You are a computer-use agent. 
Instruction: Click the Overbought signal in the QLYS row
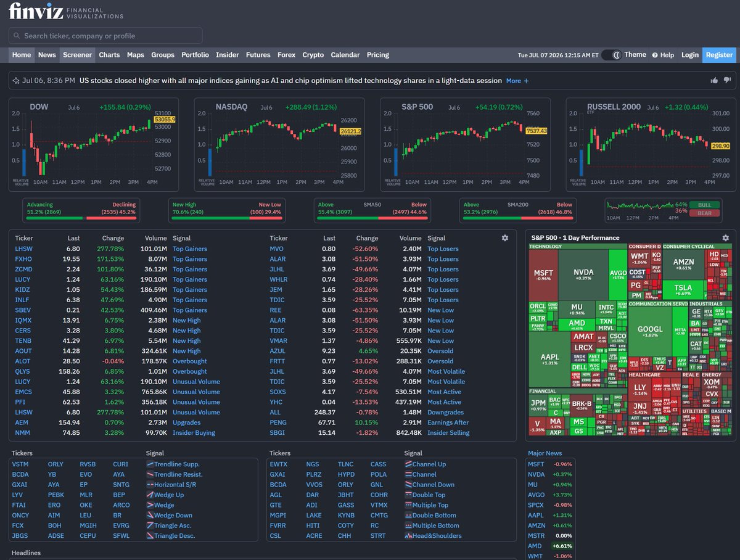[190, 371]
